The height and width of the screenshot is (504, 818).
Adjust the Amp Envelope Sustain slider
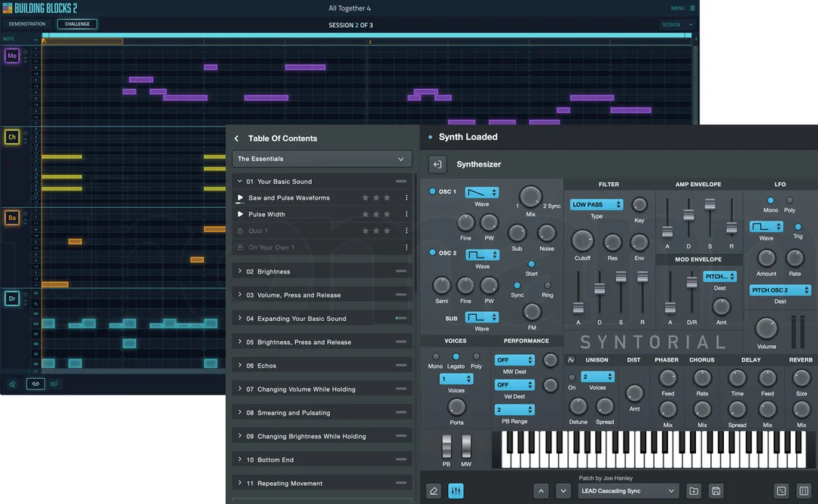tap(710, 204)
